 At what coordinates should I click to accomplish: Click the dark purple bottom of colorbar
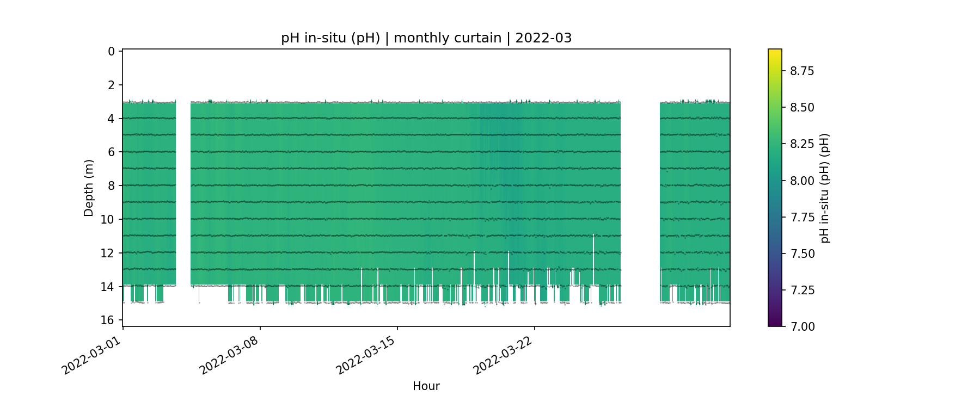tap(775, 323)
